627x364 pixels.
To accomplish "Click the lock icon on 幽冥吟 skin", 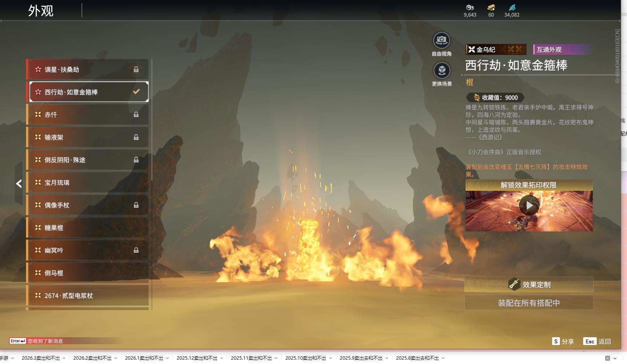I will tap(136, 250).
